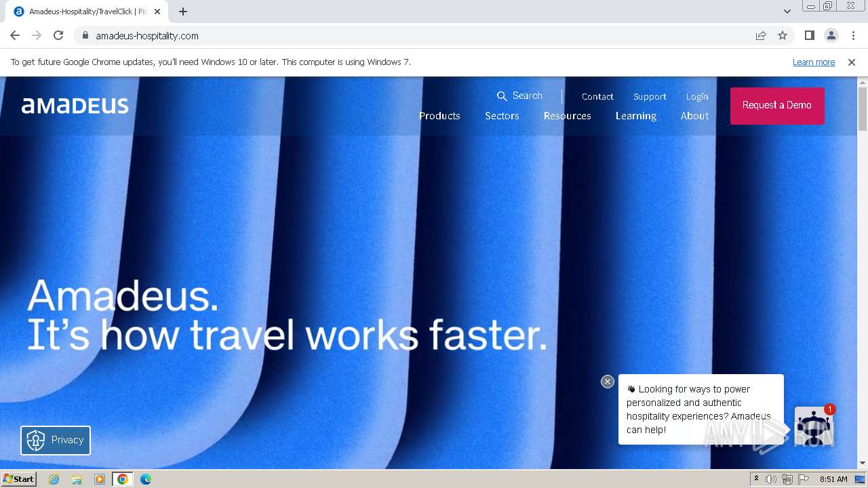
Task: Click the chat message text bubble
Action: pyautogui.click(x=701, y=409)
